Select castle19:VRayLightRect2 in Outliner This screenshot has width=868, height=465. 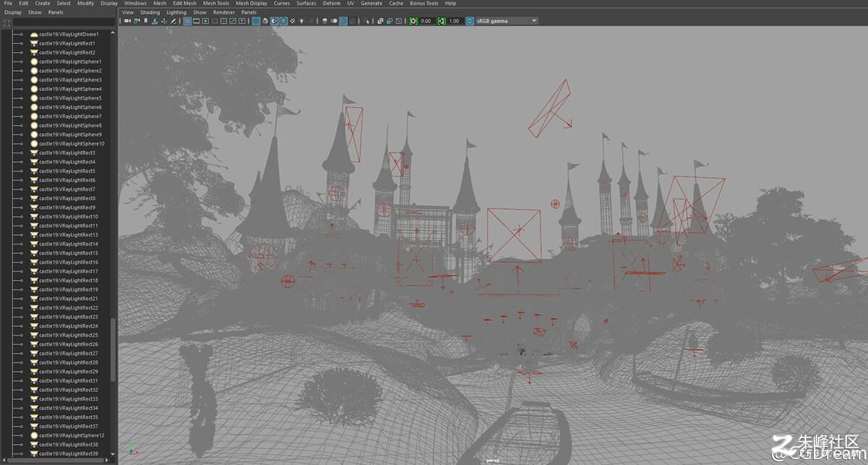click(67, 52)
